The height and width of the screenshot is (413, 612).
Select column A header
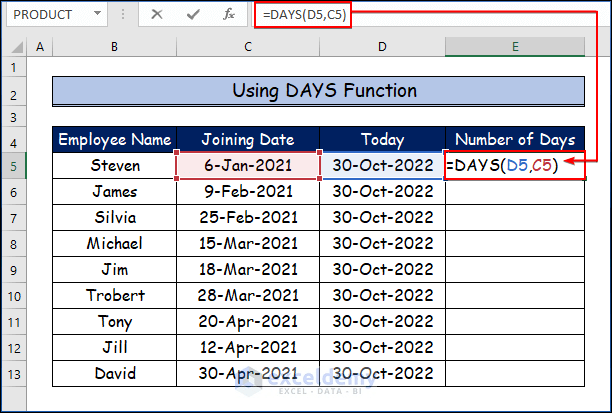tap(39, 47)
